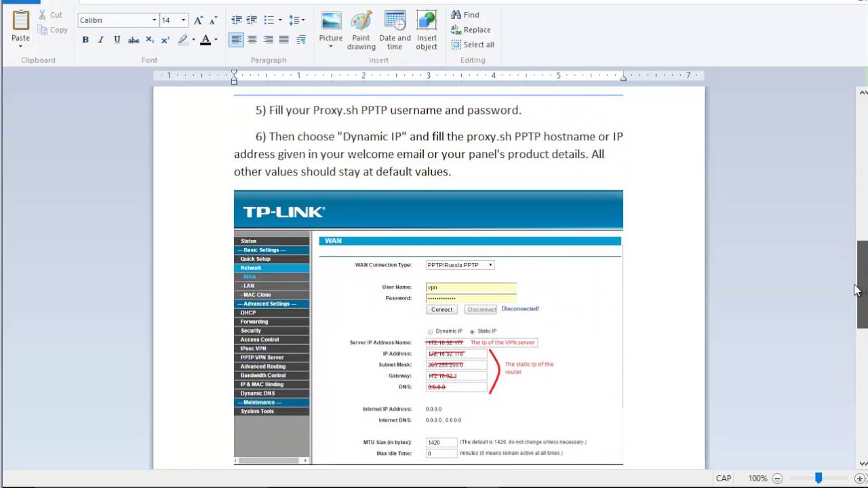The image size is (868, 488).
Task: Apply subscript formatting
Action: (x=150, y=40)
